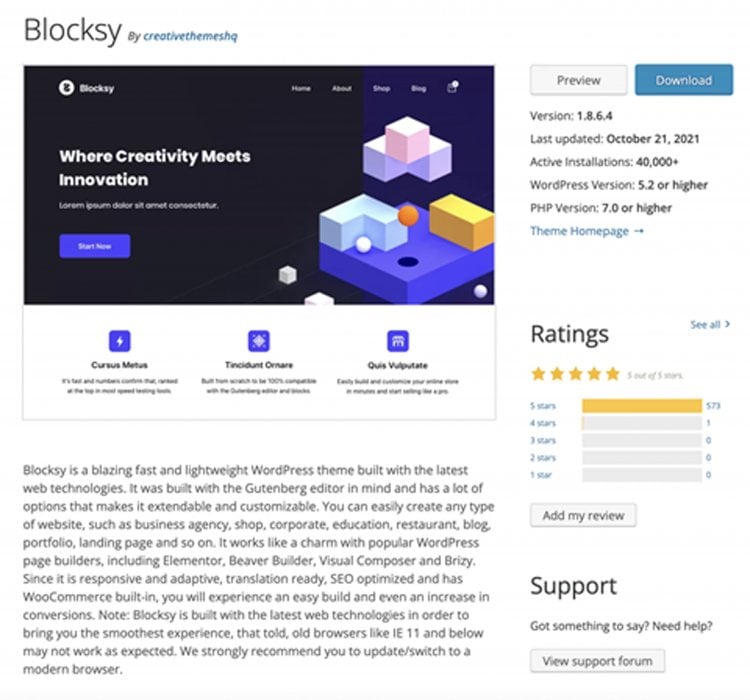Click the fifth gold rating star
This screenshot has width=750, height=700.
[x=613, y=374]
